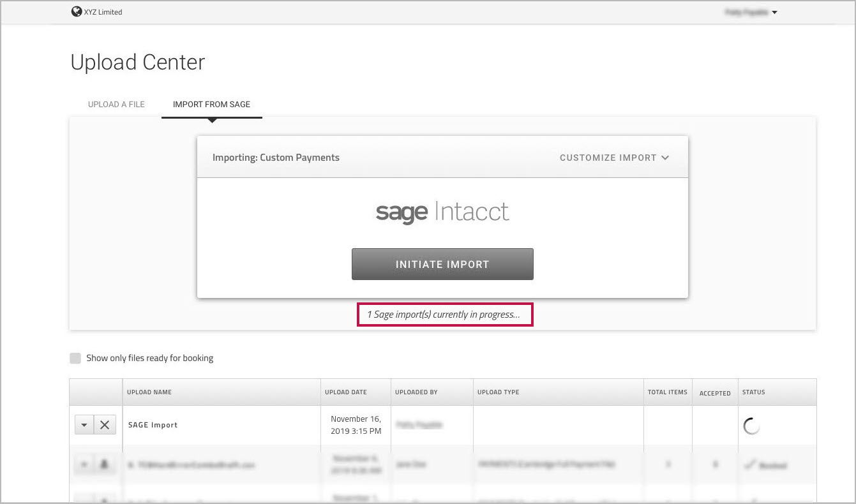Screen dimensions: 856x504
Task: Switch to the Upload a File tab
Action: coord(116,104)
